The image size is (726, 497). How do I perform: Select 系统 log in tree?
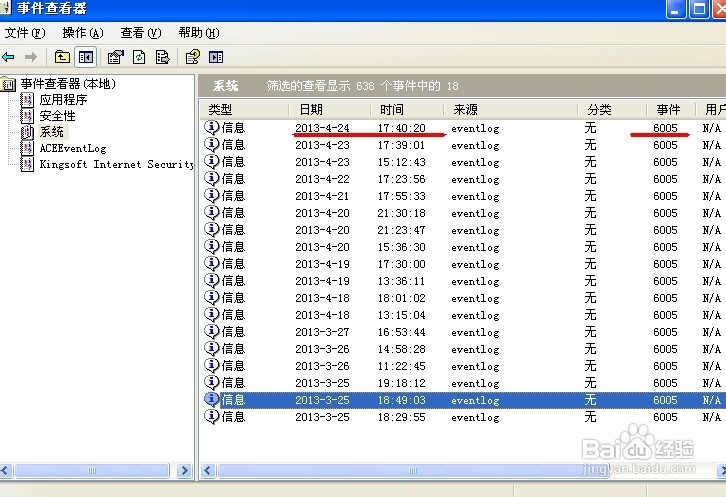point(51,132)
